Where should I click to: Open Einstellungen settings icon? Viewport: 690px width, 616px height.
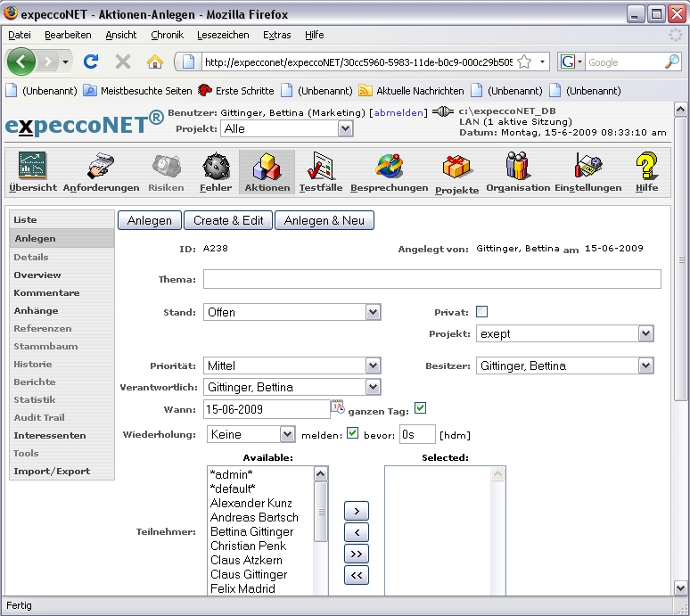click(x=587, y=167)
